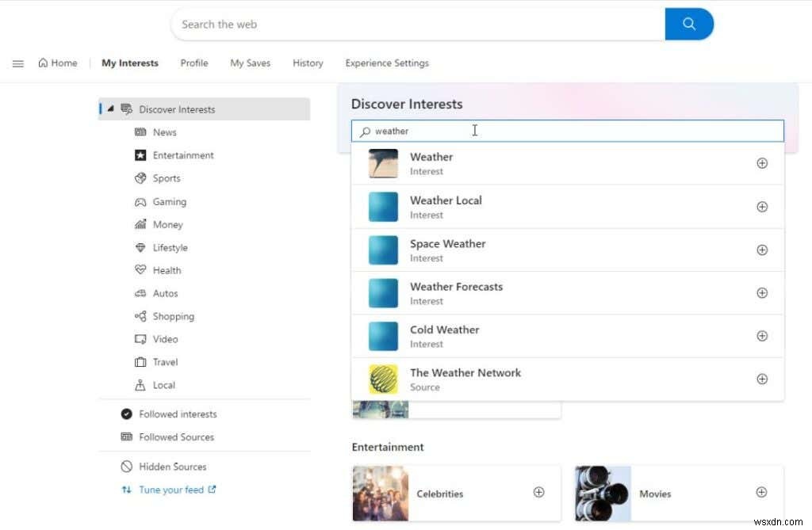Click the Entertainment star icon
The width and height of the screenshot is (812, 530).
click(x=140, y=154)
